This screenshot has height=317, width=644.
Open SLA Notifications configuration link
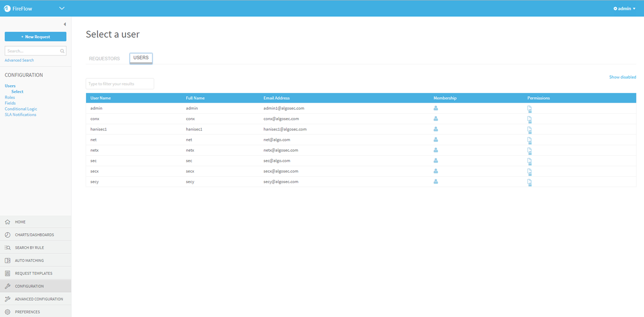(20, 115)
